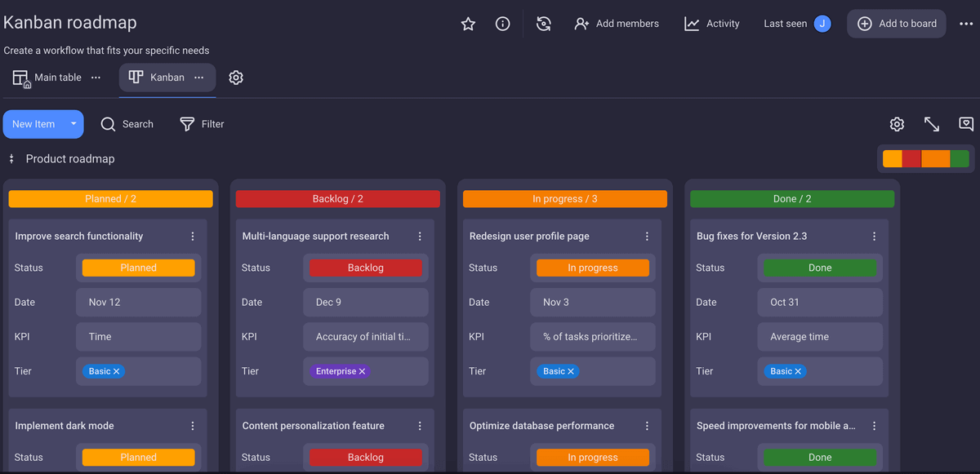Star the Kanban roadmap board as favorite

tap(468, 24)
